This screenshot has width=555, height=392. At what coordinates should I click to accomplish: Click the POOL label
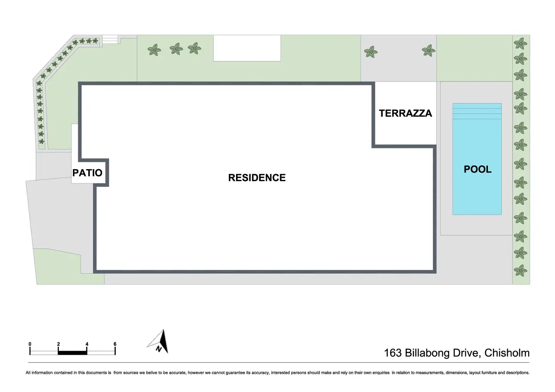click(x=477, y=169)
